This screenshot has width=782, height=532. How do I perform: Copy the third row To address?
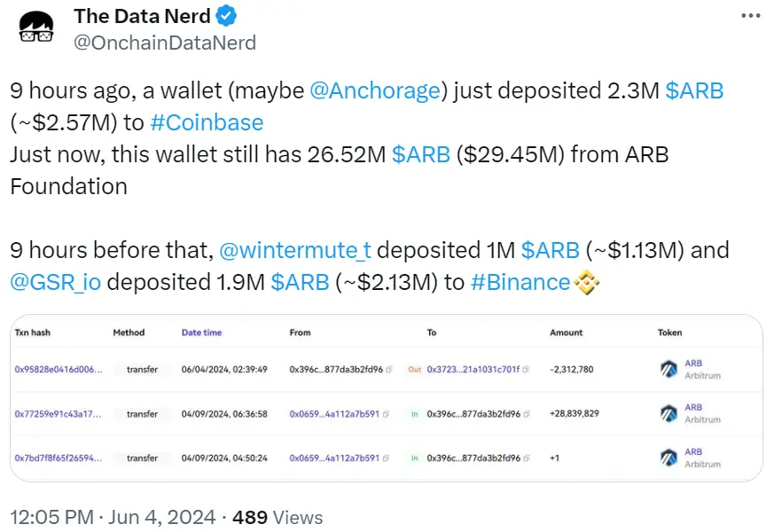click(525, 458)
